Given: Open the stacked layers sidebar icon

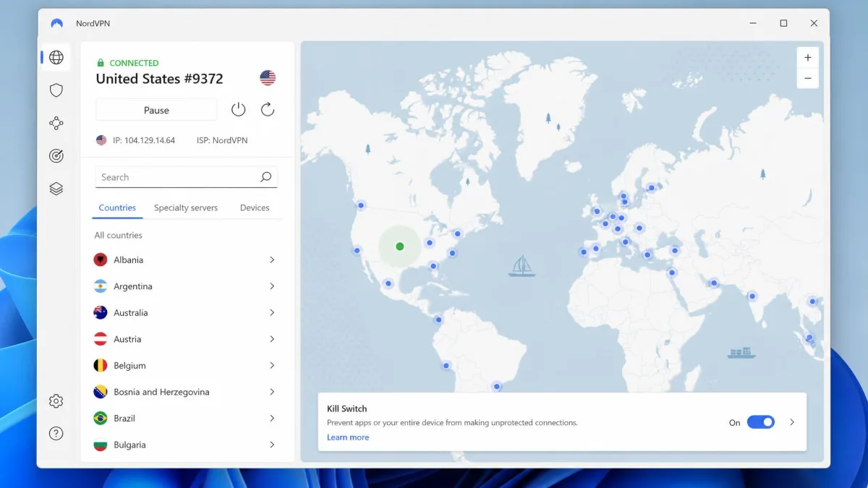Looking at the screenshot, I should 56,189.
